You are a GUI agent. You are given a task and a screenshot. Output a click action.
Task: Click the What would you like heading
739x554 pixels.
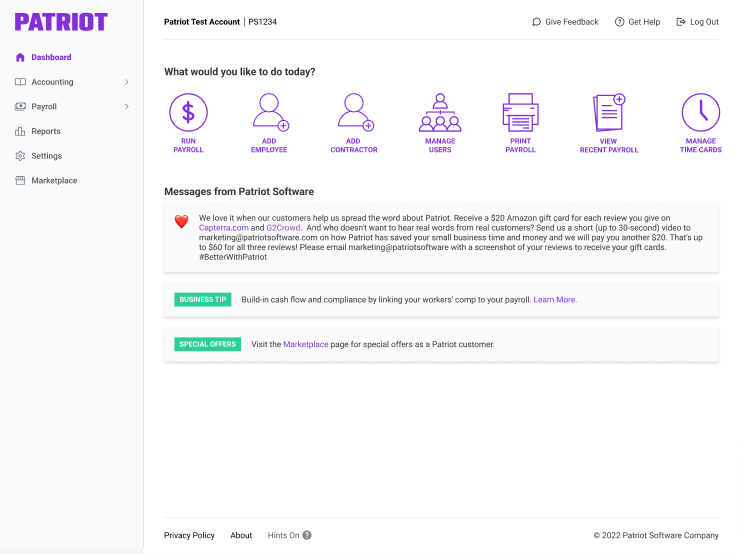(239, 72)
